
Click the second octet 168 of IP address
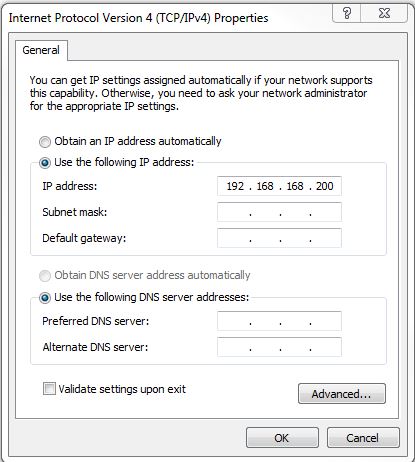(x=265, y=186)
